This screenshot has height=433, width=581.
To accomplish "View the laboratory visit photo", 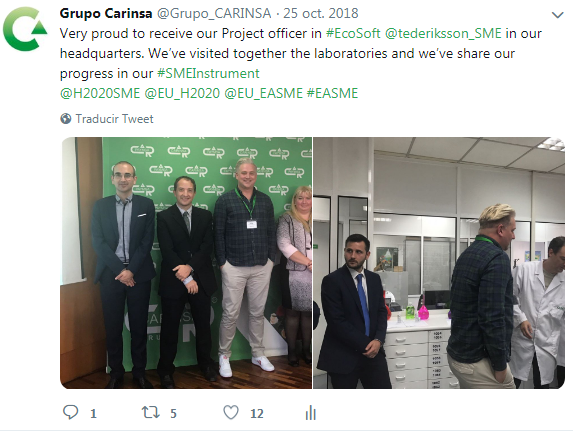I will click(x=439, y=263).
